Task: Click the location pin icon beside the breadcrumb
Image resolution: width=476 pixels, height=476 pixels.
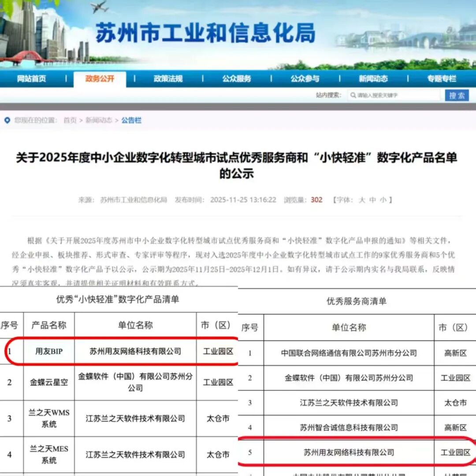Action: click(x=7, y=120)
